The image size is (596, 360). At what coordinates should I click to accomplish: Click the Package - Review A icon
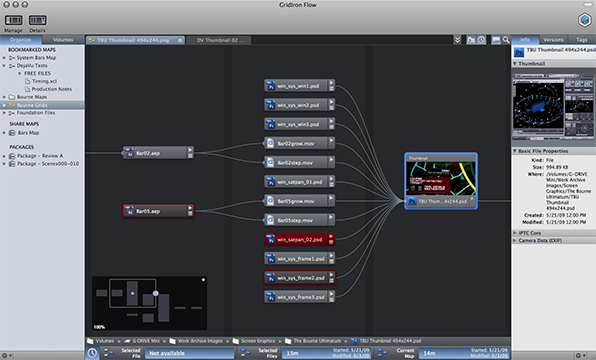12,156
